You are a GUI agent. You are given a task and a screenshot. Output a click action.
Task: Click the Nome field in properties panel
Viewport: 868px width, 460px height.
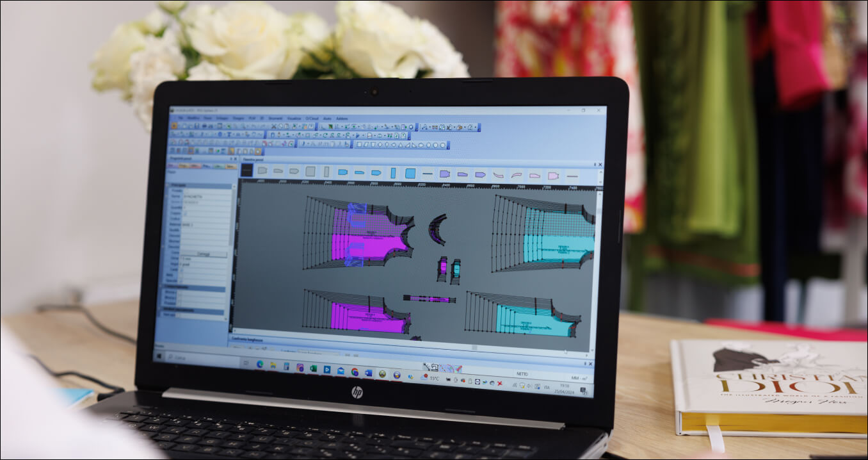pyautogui.click(x=205, y=197)
